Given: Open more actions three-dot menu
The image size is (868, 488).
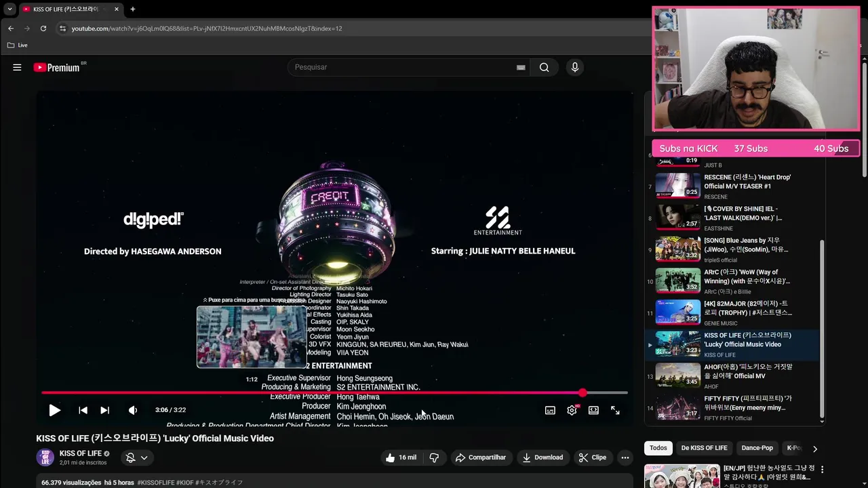Looking at the screenshot, I should [x=625, y=457].
